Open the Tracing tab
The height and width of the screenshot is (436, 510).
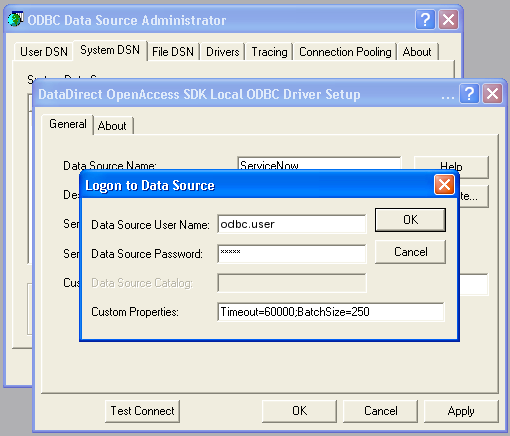[269, 52]
